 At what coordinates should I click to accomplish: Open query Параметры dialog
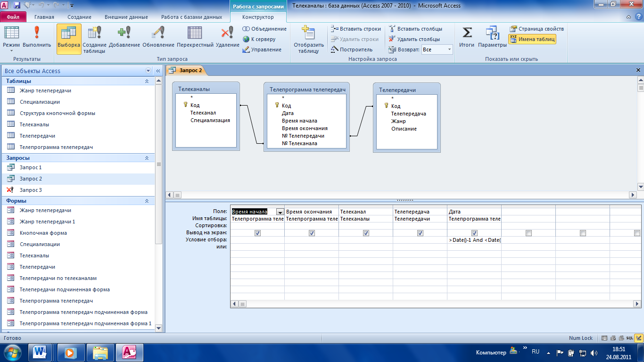click(x=492, y=38)
